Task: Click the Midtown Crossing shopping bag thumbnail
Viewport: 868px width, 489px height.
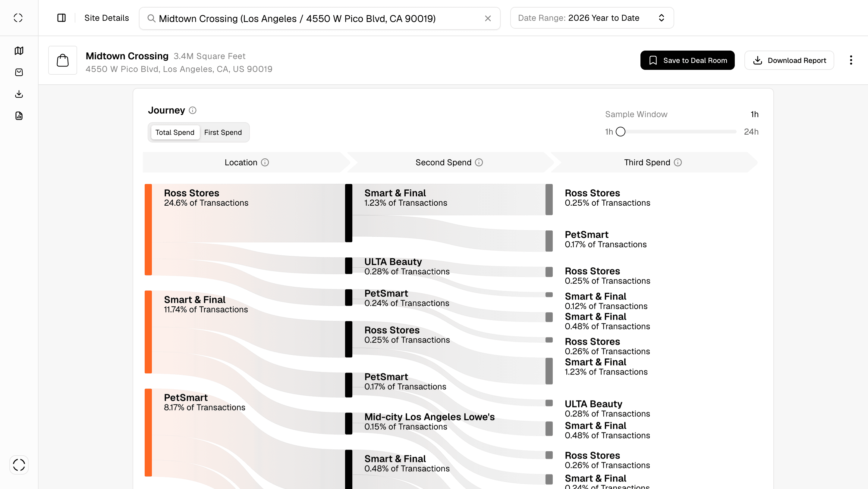Action: [x=63, y=60]
